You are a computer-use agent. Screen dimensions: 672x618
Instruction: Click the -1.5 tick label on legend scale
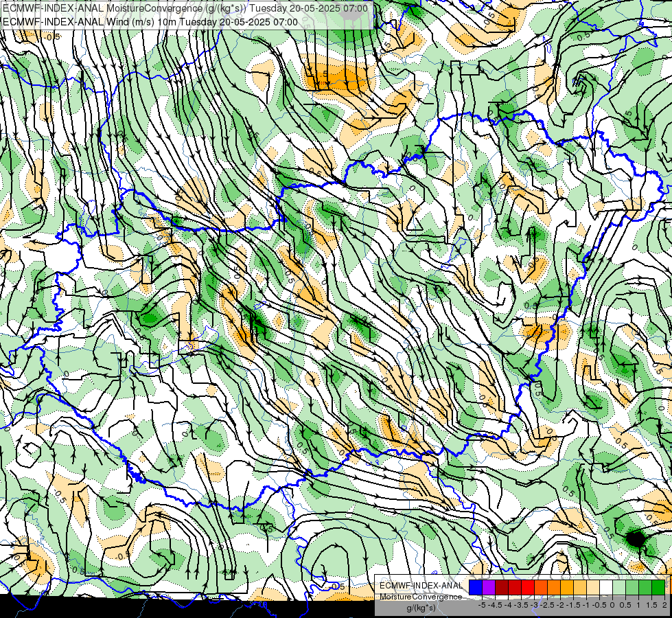pyautogui.click(x=573, y=605)
